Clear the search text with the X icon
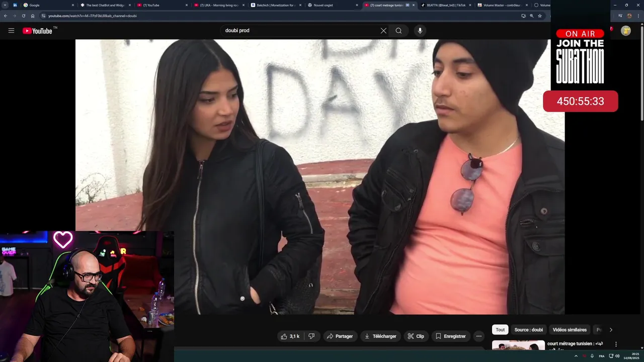The image size is (644, 362). pos(383,31)
